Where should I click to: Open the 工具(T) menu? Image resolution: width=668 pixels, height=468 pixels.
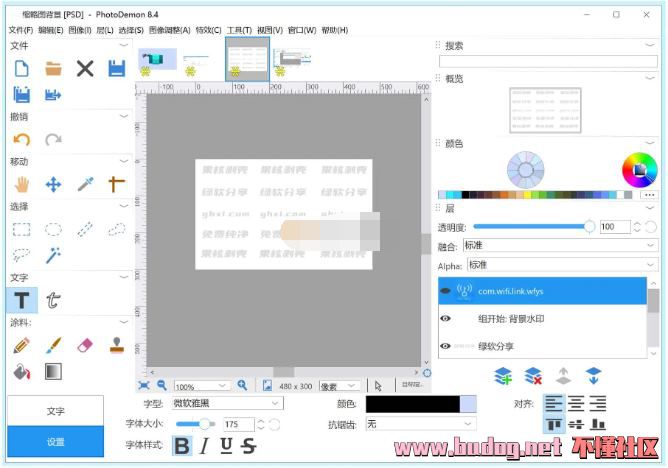(239, 30)
